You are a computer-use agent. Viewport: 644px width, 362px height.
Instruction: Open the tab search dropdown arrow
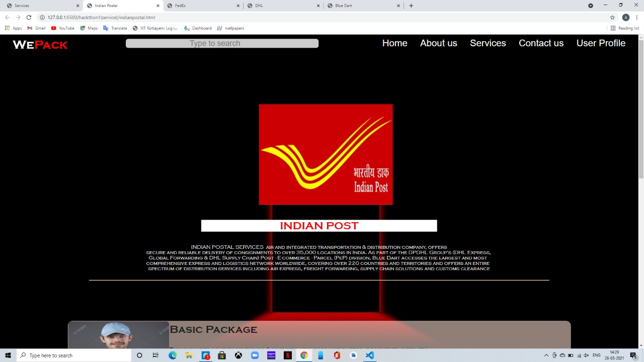tap(591, 6)
